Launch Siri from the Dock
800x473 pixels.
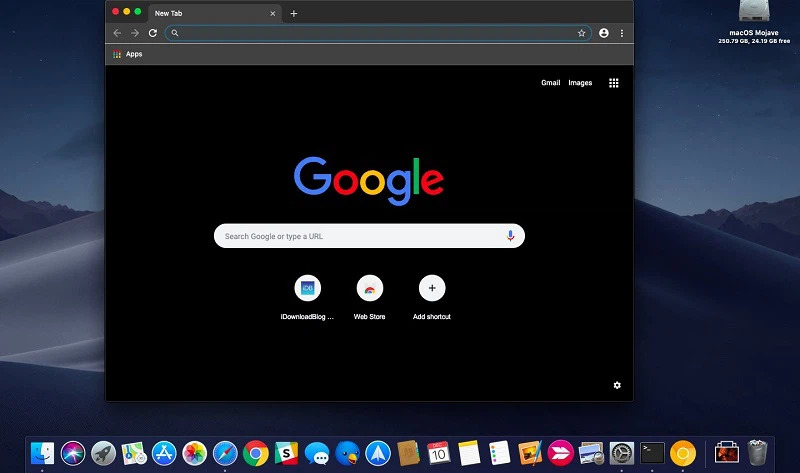[73, 453]
